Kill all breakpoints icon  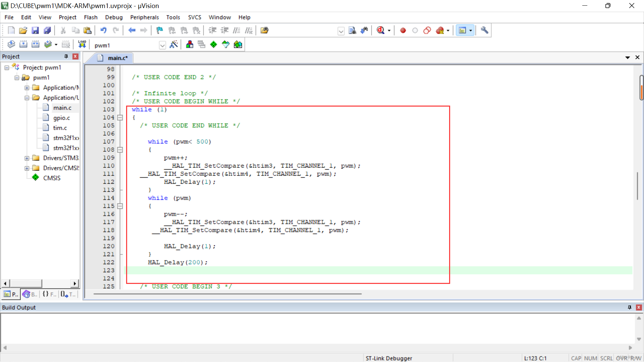click(x=440, y=31)
